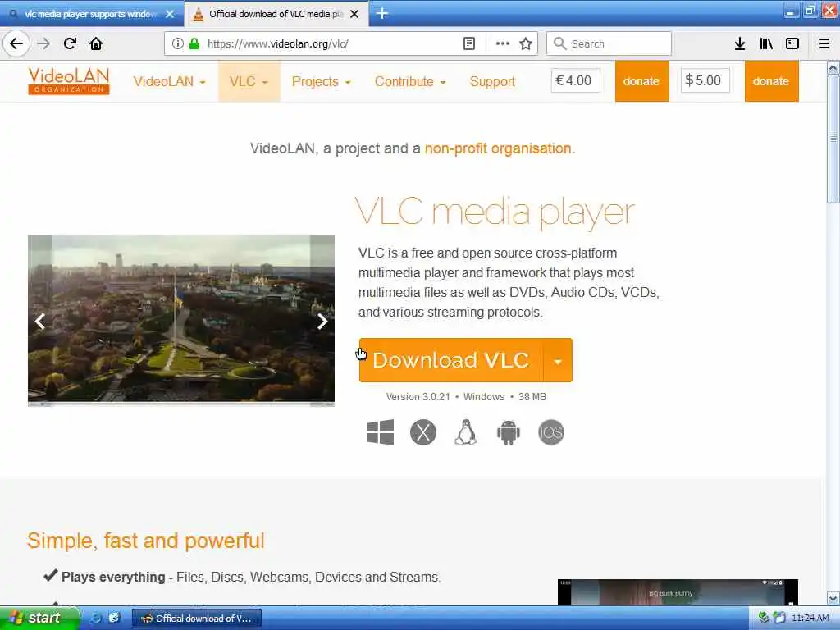This screenshot has height=630, width=840.
Task: Show sidebars icon in toolbar
Action: (x=792, y=44)
